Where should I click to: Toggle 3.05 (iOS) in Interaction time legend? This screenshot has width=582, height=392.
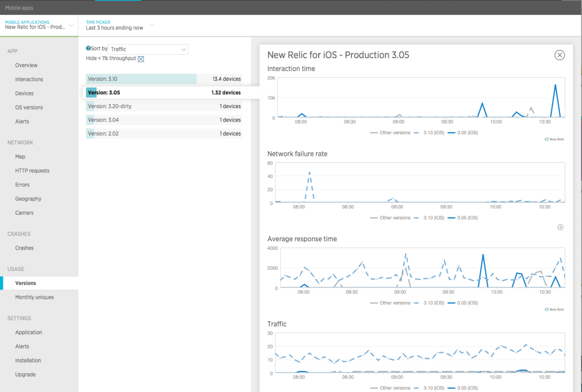click(462, 133)
